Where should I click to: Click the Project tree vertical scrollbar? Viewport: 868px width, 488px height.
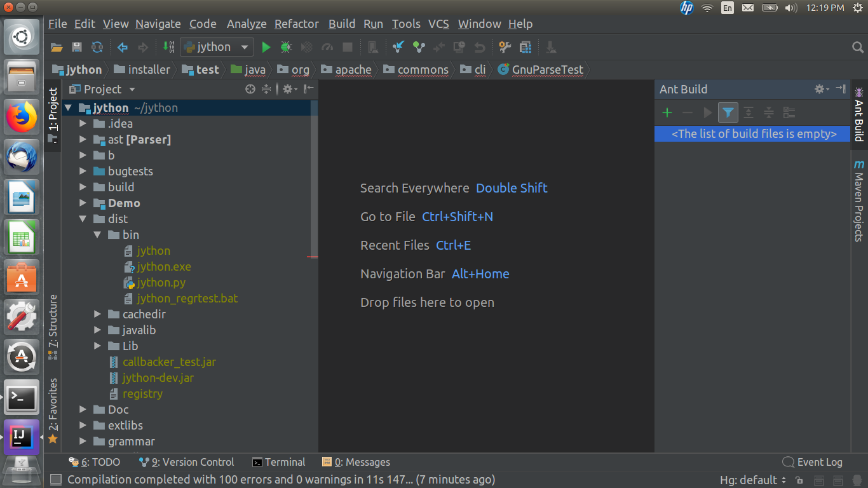click(313, 178)
